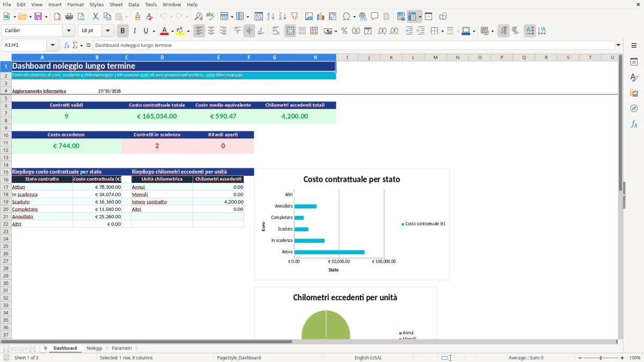The height and width of the screenshot is (362, 644).
Task: Click the Clone Formatting paintbrush icon
Action: tap(138, 17)
